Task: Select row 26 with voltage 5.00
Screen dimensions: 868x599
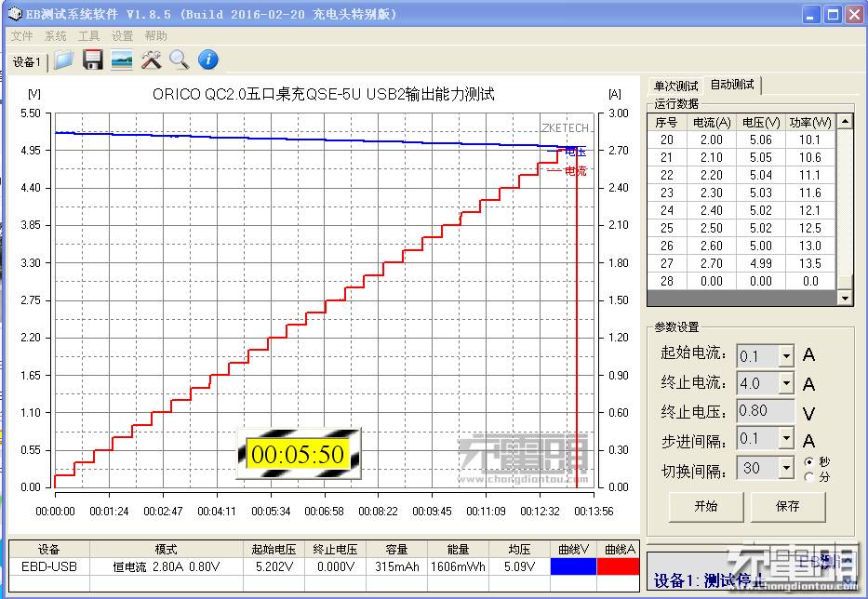Action: point(741,246)
